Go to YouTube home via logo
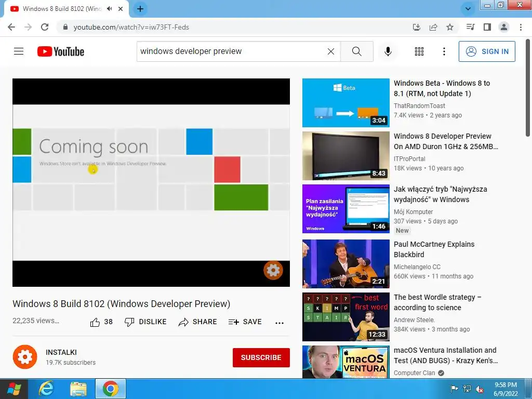532x399 pixels. point(61,51)
